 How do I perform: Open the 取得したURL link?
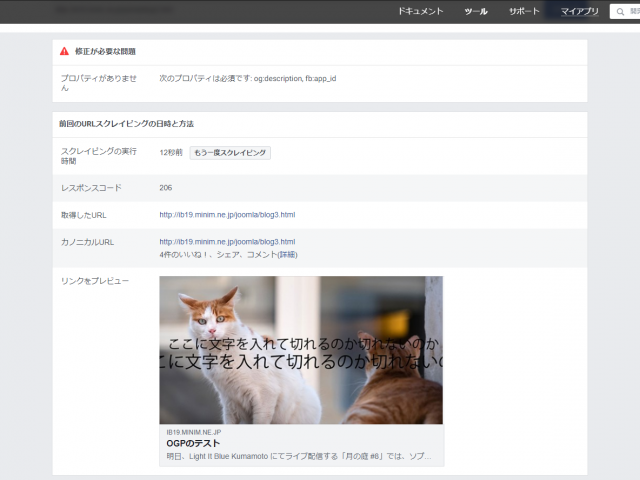[227, 215]
